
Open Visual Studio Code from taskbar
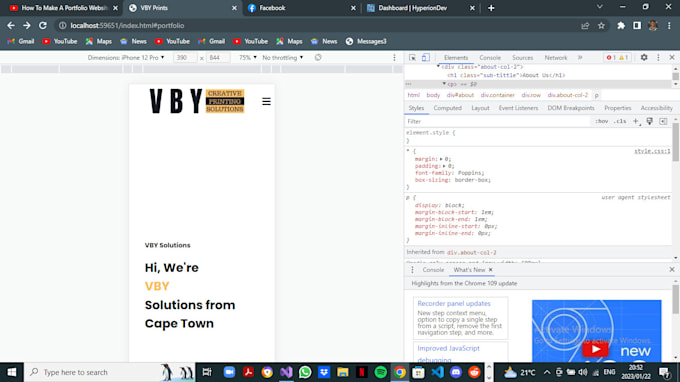[437, 372]
